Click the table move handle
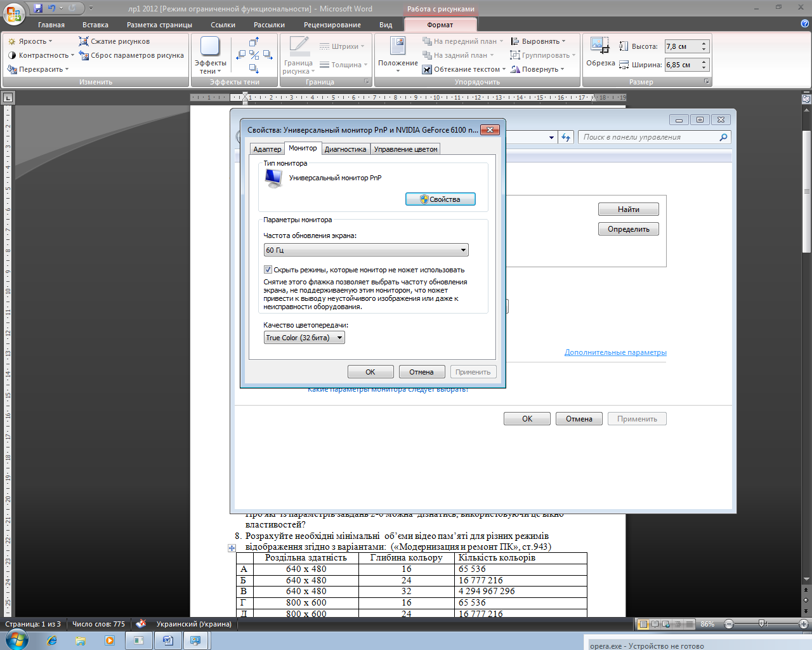Image resolution: width=812 pixels, height=650 pixels. [x=232, y=548]
